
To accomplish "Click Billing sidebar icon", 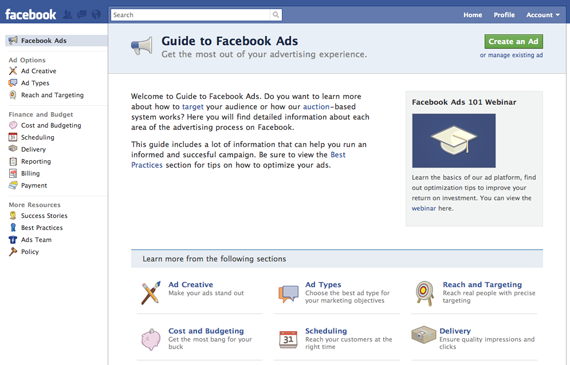I will pos(13,173).
